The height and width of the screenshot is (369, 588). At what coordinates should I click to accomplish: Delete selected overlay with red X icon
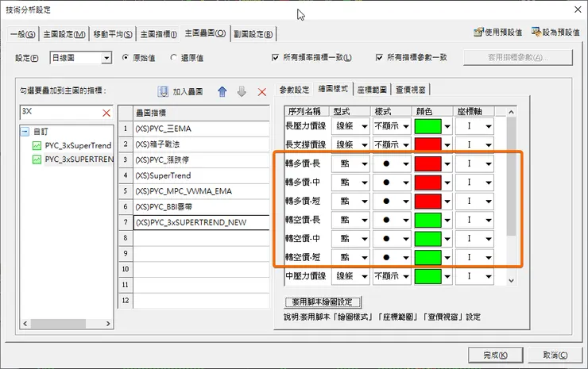coord(262,92)
